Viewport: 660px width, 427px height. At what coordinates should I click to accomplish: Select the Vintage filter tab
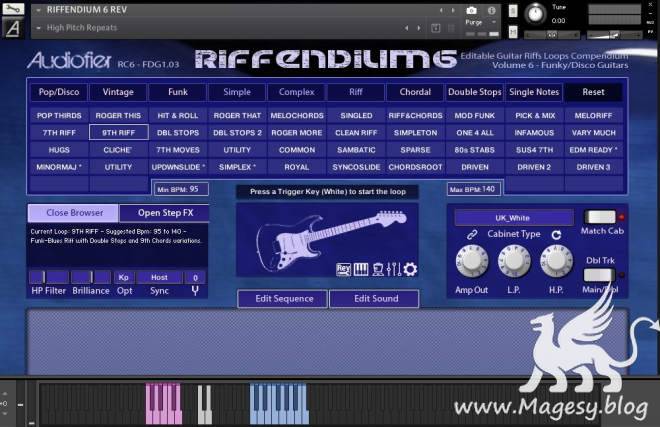coord(118,92)
